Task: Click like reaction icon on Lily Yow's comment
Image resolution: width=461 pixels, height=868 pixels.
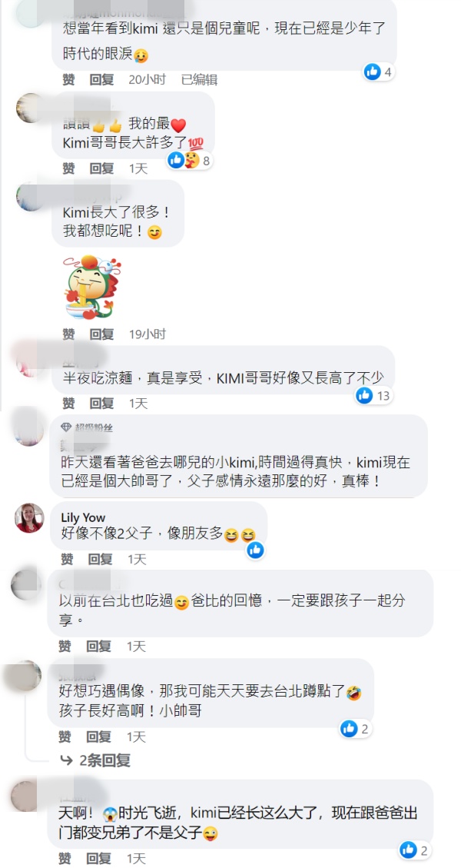Action: tap(255, 550)
